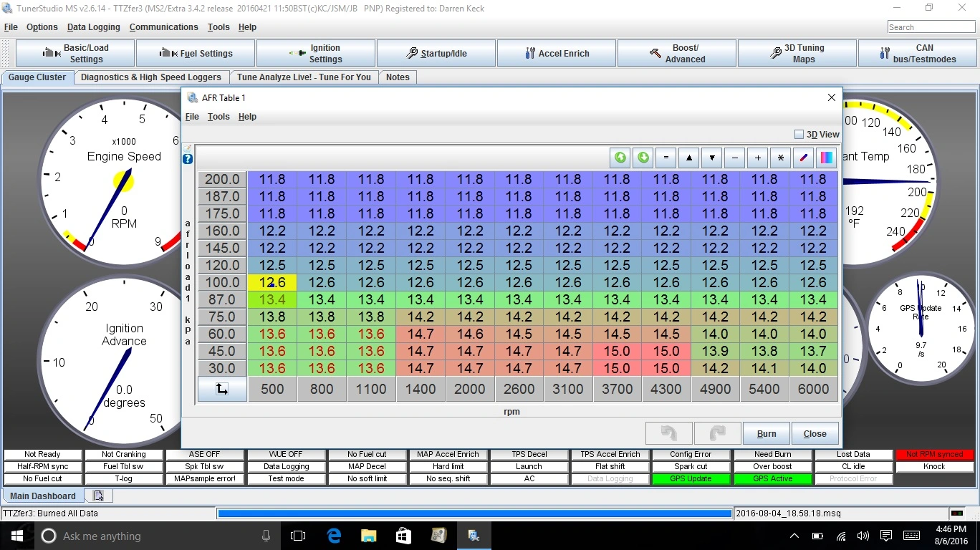Click the blue help question-mark icon
Image resolution: width=980 pixels, height=550 pixels.
(188, 159)
